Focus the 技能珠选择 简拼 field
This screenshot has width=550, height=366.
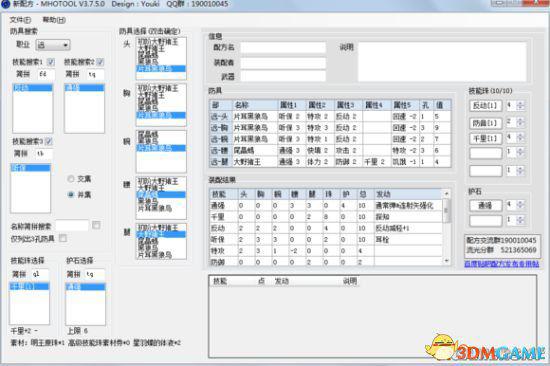point(39,274)
